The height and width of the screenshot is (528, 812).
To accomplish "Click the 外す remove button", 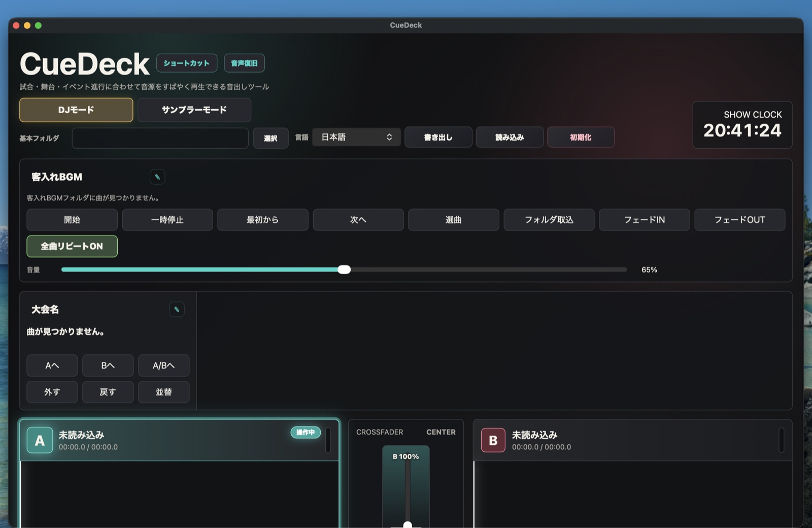I will click(x=52, y=392).
